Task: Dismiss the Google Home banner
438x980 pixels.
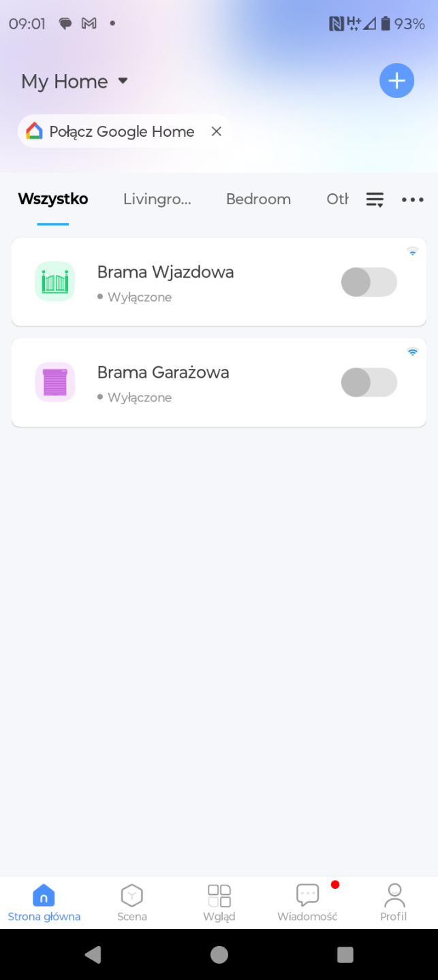Action: 217,131
